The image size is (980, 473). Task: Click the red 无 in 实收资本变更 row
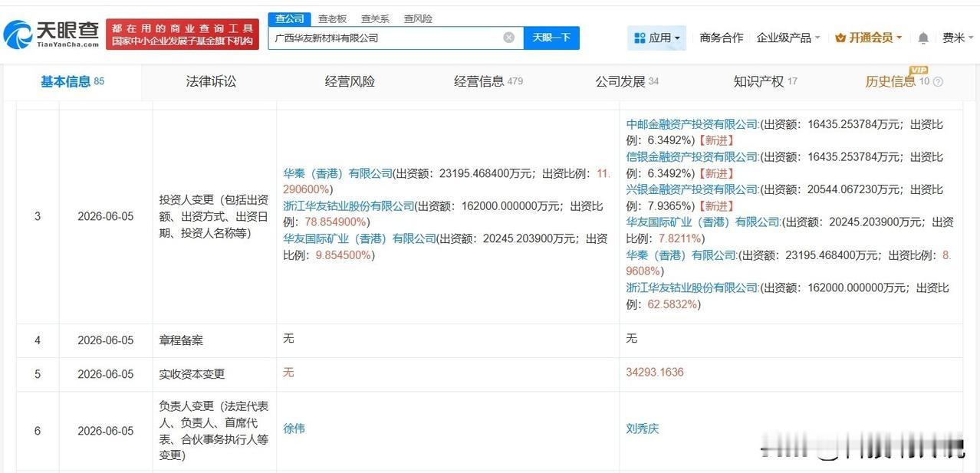(x=288, y=372)
